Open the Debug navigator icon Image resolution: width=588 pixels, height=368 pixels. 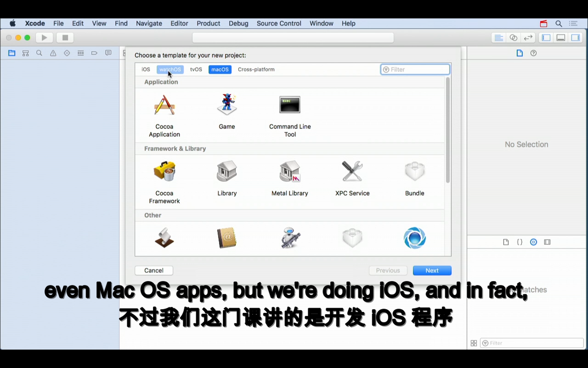pyautogui.click(x=81, y=53)
